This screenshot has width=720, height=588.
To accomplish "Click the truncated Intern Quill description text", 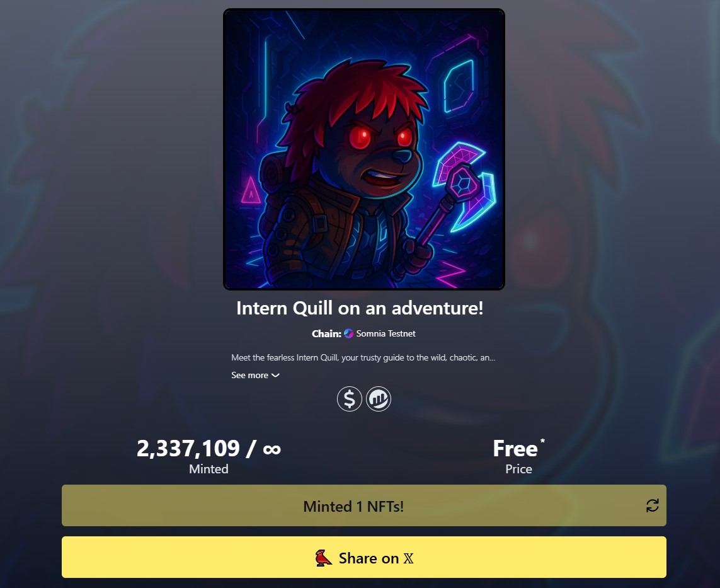I will click(363, 357).
